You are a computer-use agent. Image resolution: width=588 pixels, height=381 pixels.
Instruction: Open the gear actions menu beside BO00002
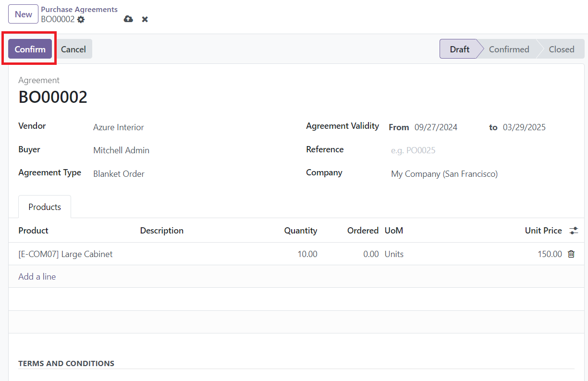(x=81, y=19)
